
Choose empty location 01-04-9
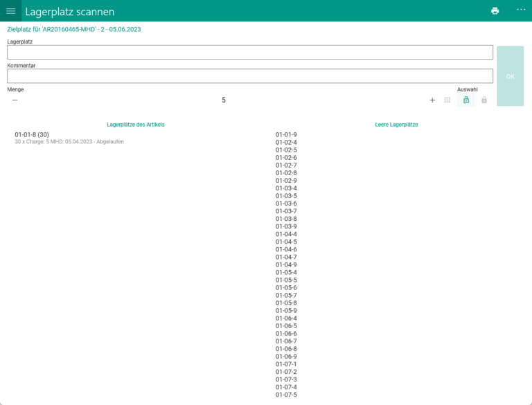pos(286,264)
